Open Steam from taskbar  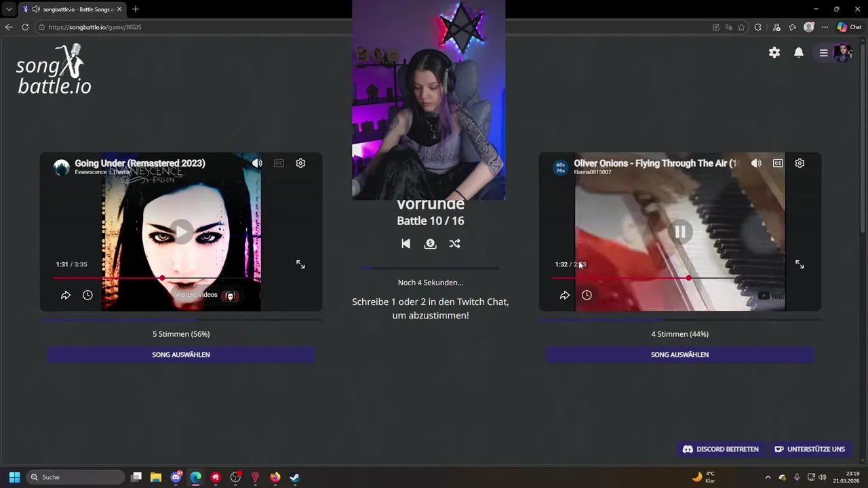coord(295,477)
